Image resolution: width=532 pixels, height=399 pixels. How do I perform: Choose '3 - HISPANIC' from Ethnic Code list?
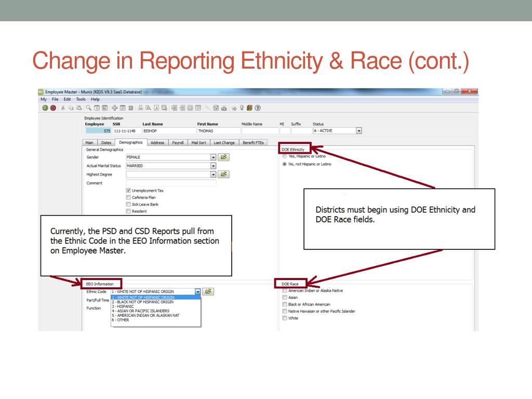click(156, 307)
